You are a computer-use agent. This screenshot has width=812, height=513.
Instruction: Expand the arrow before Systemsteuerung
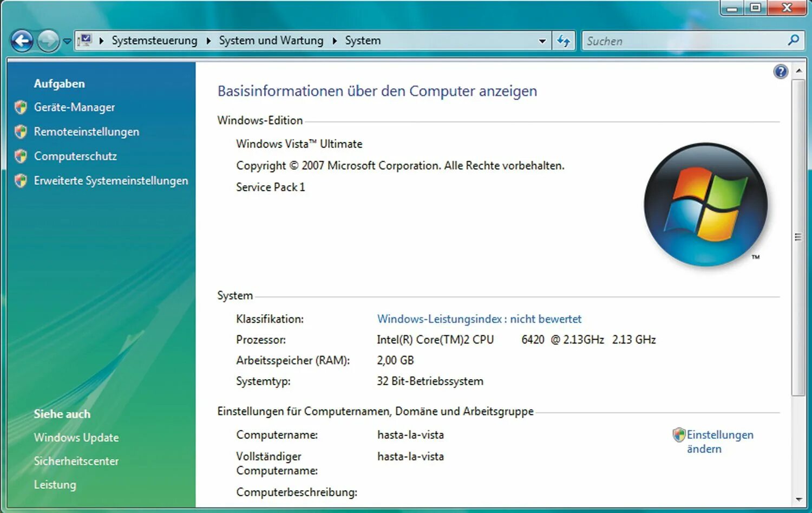(x=101, y=41)
